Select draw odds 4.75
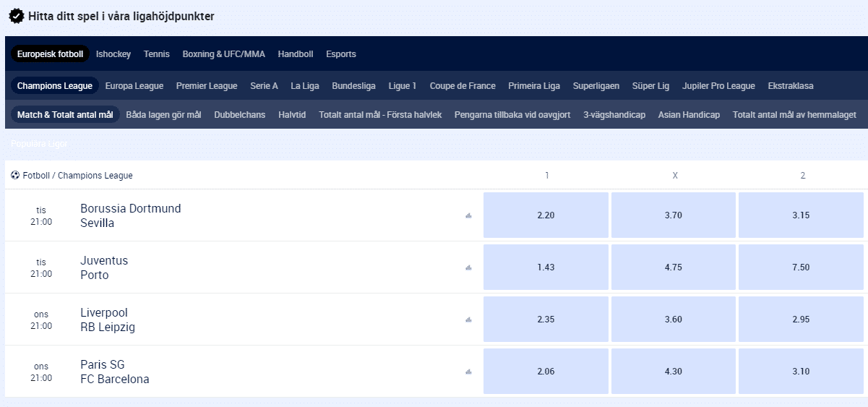 [674, 267]
